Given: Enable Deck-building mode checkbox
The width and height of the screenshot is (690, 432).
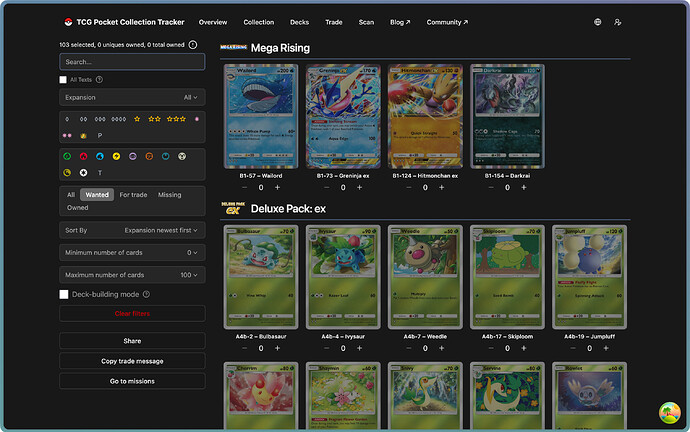Looking at the screenshot, I should pos(64,294).
